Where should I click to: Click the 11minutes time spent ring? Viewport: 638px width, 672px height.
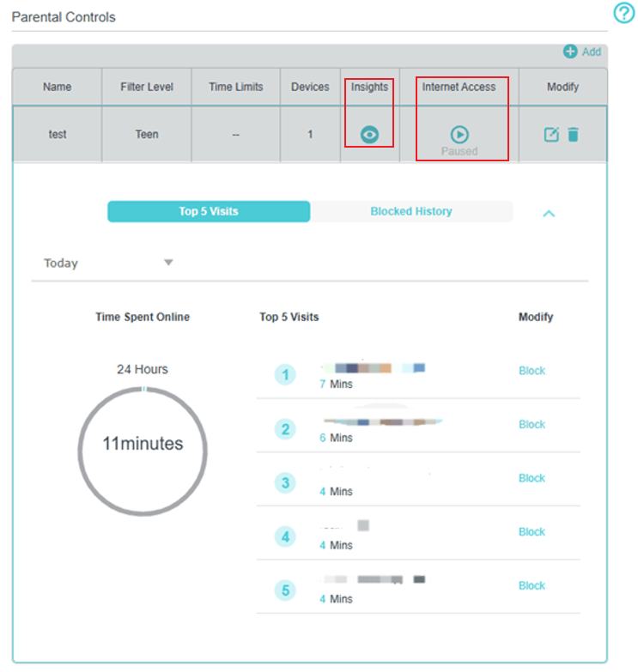click(x=143, y=445)
